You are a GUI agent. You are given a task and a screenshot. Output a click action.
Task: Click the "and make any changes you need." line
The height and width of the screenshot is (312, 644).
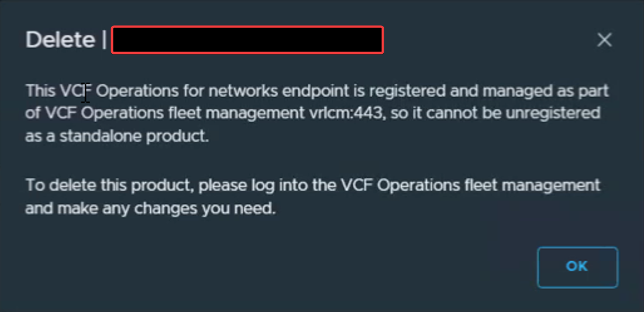pyautogui.click(x=150, y=208)
